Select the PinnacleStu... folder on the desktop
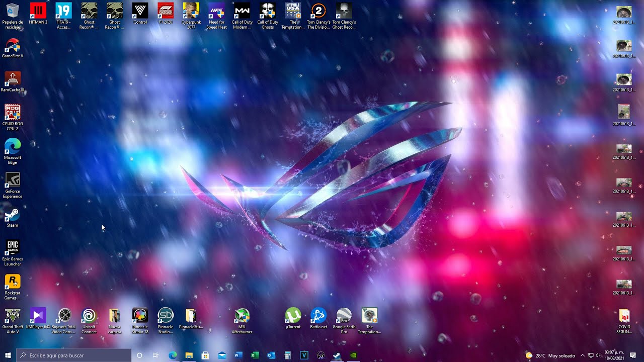 pos(191,319)
